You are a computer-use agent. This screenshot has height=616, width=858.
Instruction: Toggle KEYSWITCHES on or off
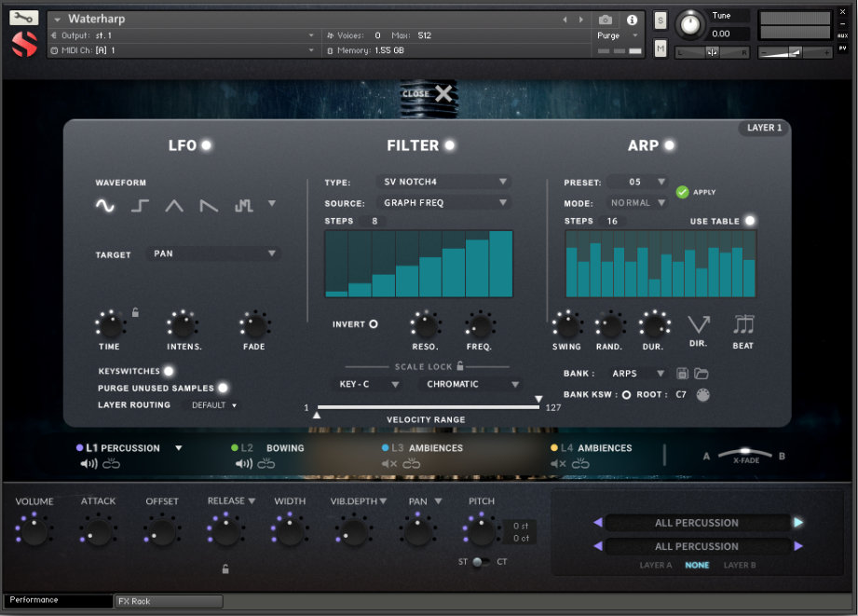tap(168, 371)
